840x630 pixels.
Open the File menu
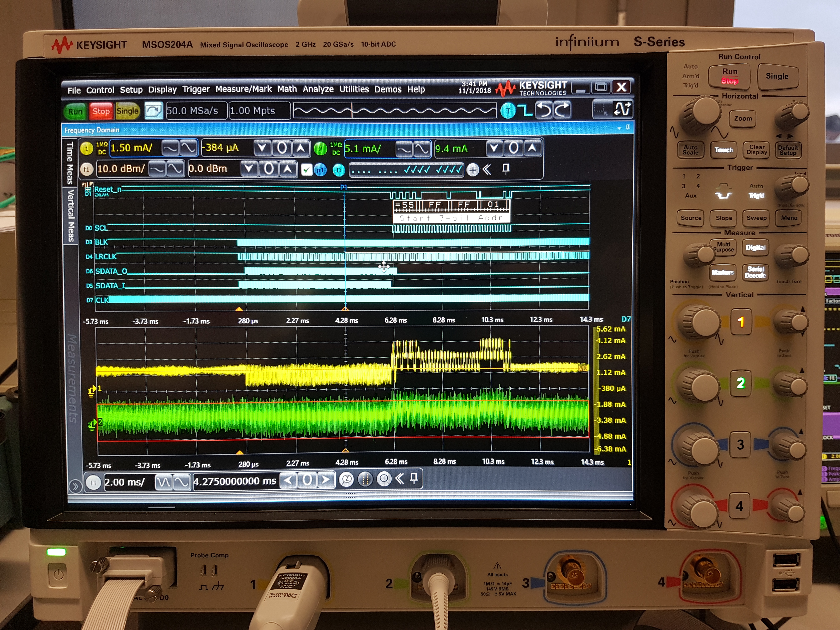tap(74, 90)
